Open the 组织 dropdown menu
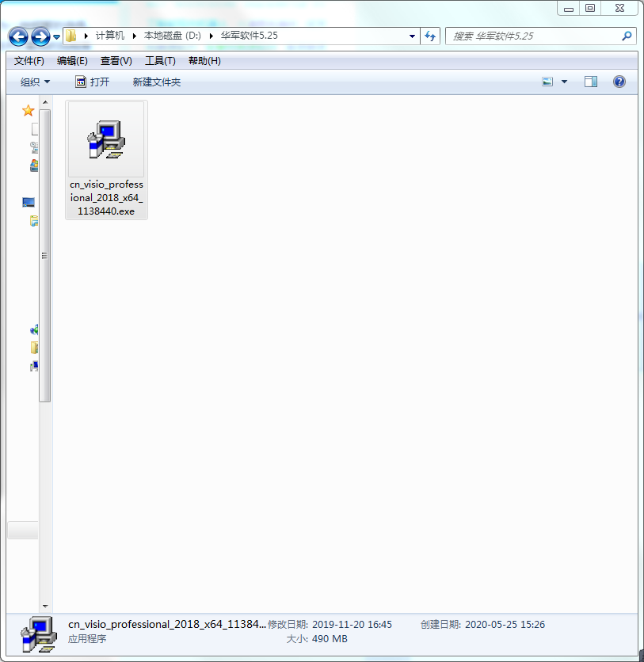Viewport: 644px width, 662px height. pyautogui.click(x=33, y=81)
